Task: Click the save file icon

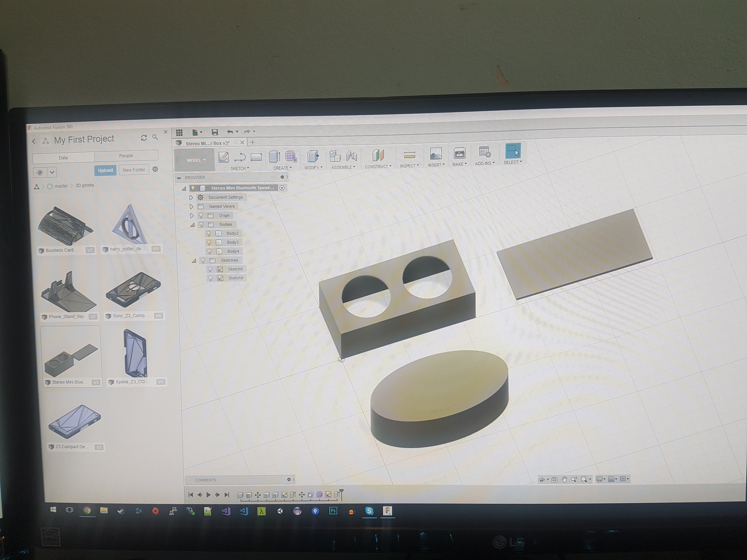Action: (x=214, y=132)
